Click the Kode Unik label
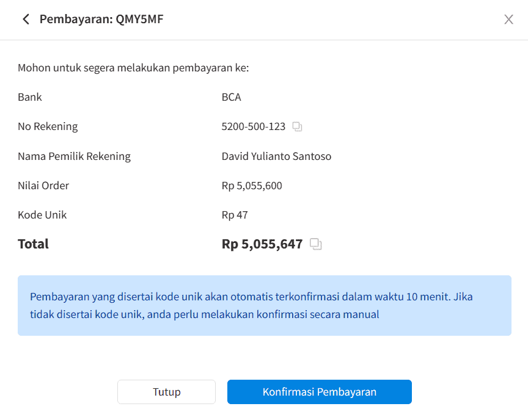Screen dimensions: 528x420 [42, 215]
